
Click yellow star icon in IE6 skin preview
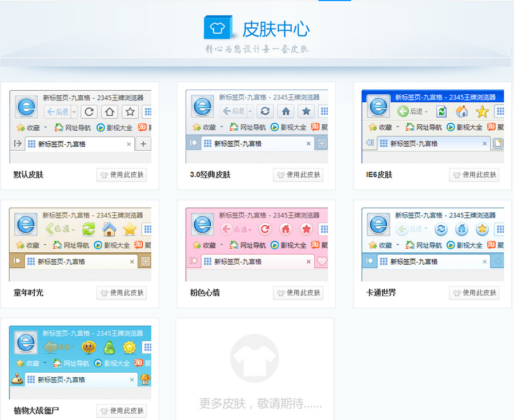tap(483, 111)
